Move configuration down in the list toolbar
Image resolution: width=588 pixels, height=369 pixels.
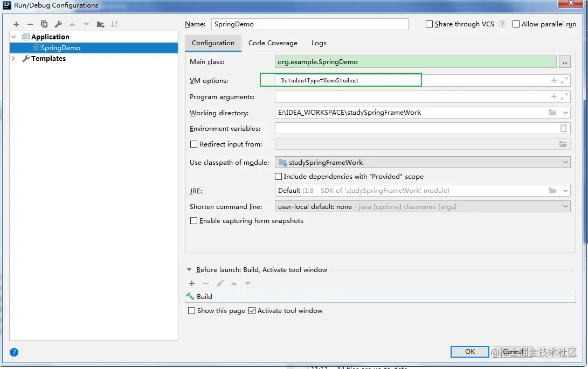click(86, 24)
